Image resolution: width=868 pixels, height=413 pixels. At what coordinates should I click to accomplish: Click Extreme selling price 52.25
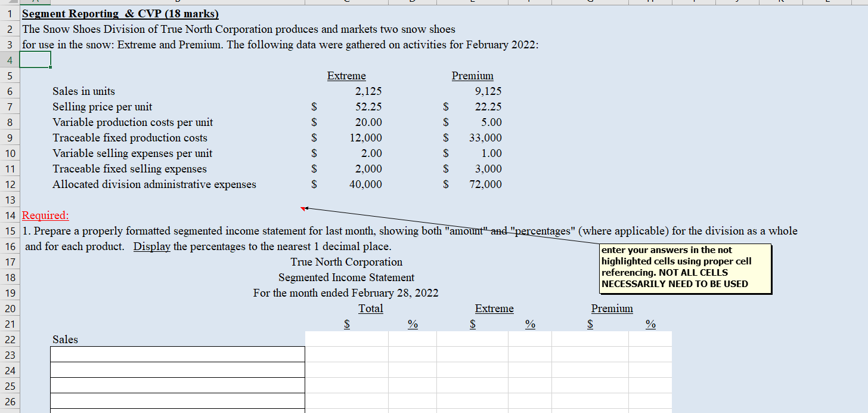370,107
